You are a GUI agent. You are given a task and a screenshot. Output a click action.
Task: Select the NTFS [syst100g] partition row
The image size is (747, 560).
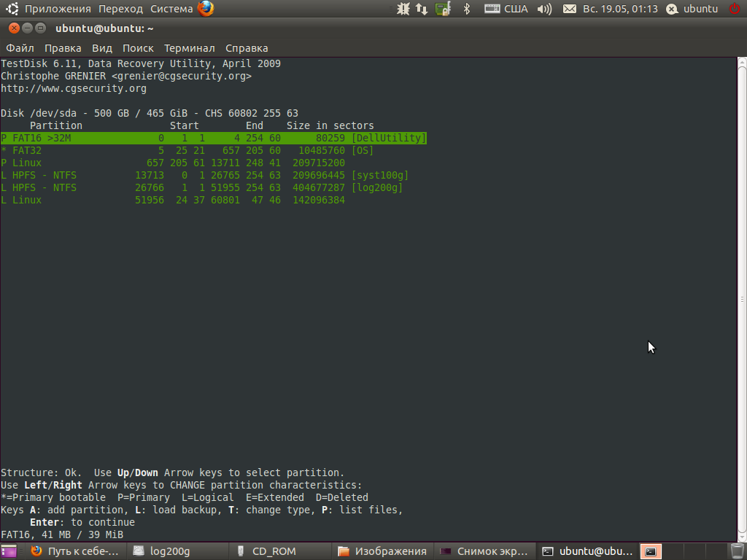tap(205, 175)
